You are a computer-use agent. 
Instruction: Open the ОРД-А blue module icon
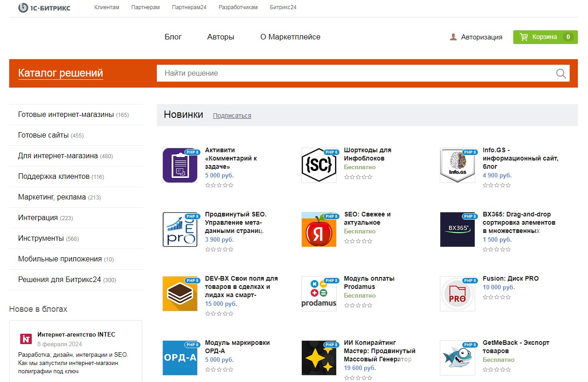(180, 358)
